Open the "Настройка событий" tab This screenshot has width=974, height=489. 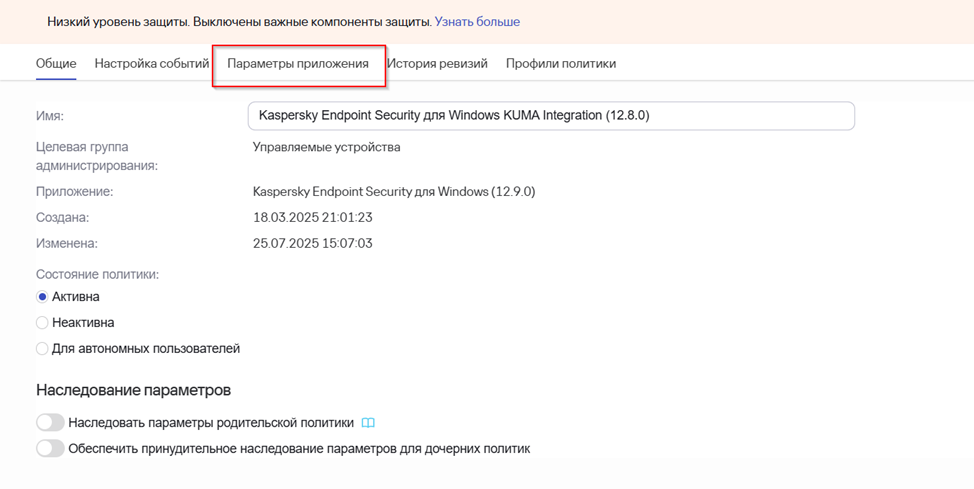coord(152,64)
